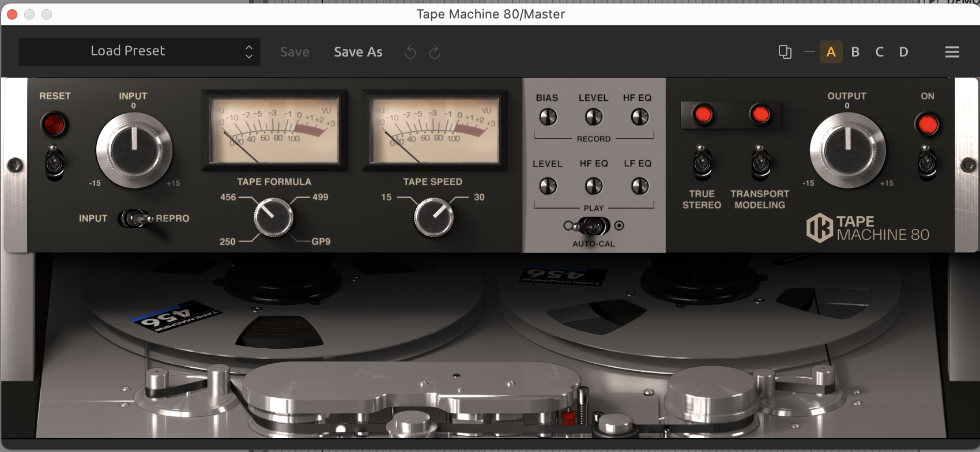The image size is (980, 452).
Task: Select preset slot D
Action: (903, 52)
